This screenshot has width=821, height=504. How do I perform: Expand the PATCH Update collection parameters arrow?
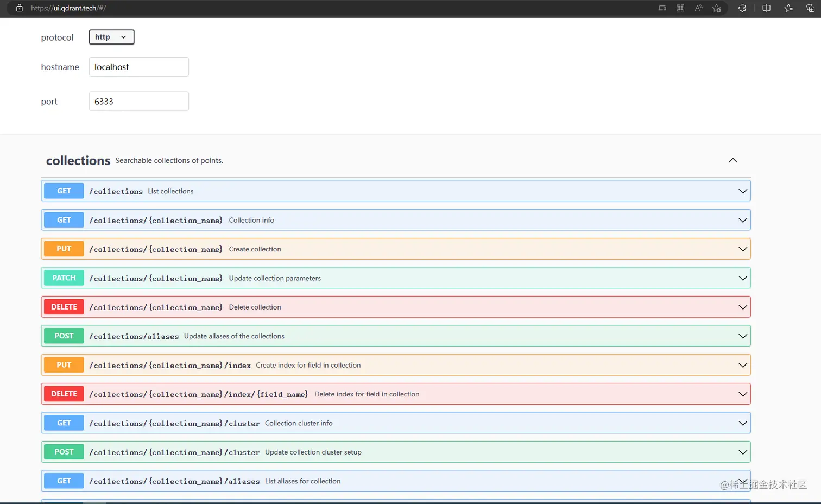pos(743,278)
